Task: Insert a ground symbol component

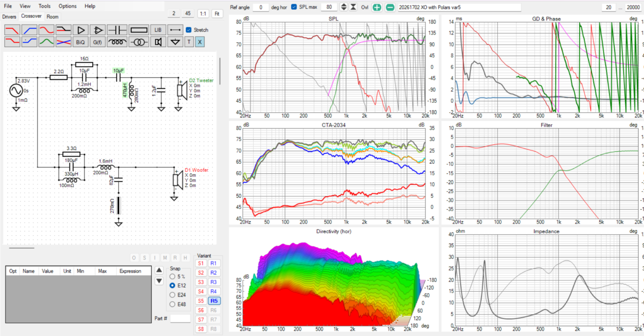Action: [x=175, y=42]
